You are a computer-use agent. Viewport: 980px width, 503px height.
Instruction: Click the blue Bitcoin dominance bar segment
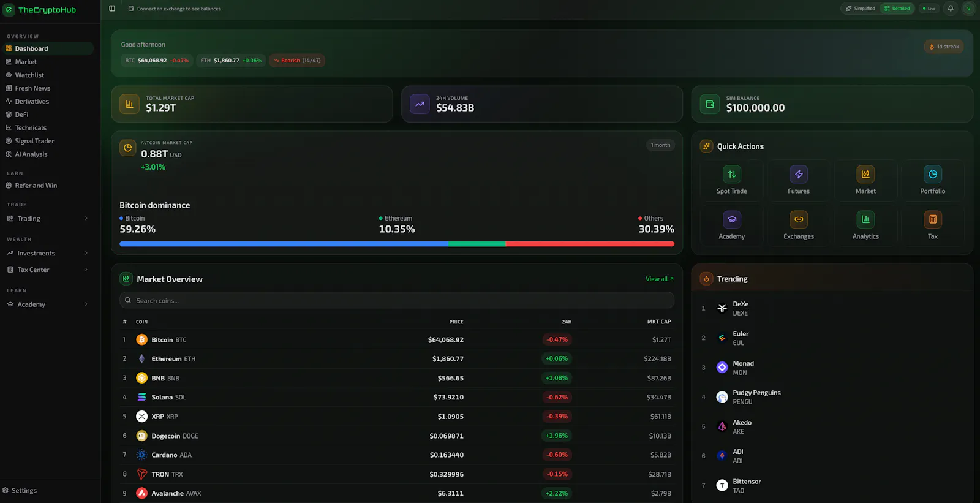[284, 244]
